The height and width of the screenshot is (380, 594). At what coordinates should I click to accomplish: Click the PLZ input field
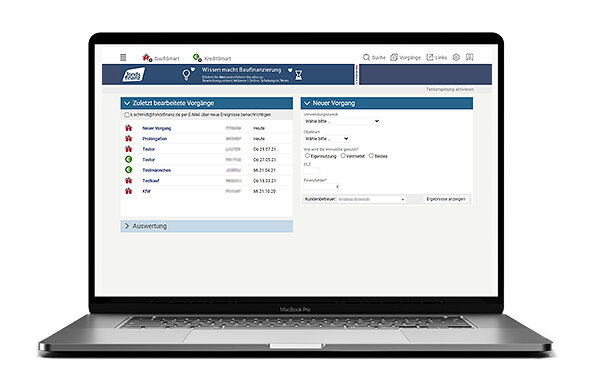click(x=312, y=171)
